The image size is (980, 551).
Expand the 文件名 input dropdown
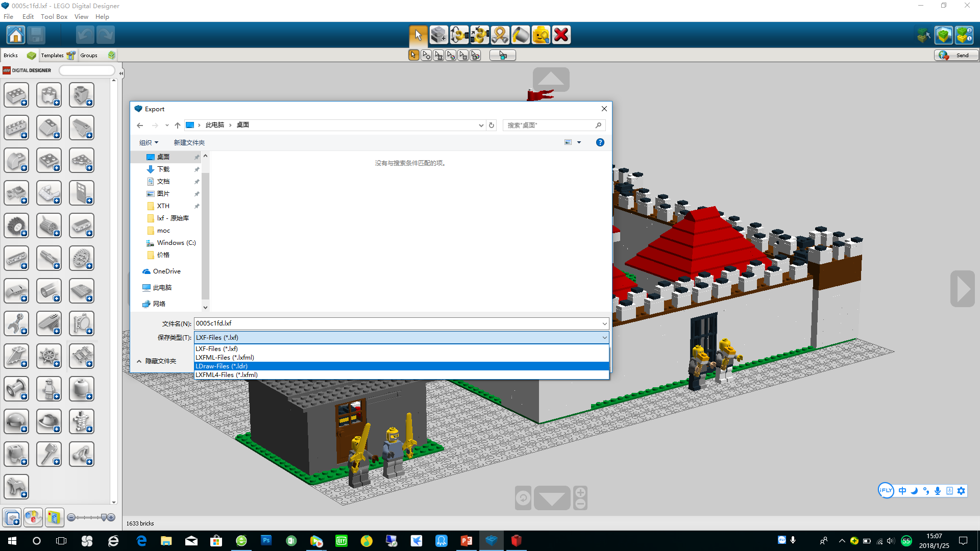604,323
